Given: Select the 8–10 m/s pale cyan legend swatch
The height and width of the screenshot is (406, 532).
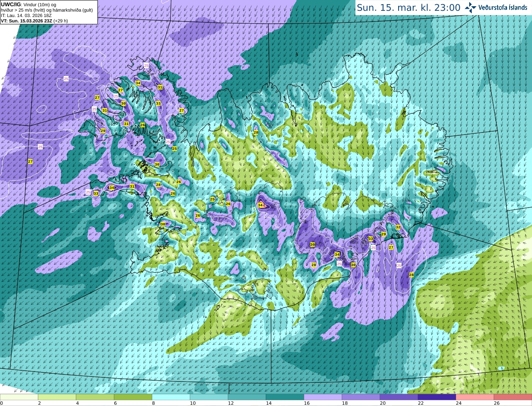Looking at the screenshot, I should pyautogui.click(x=171, y=397).
